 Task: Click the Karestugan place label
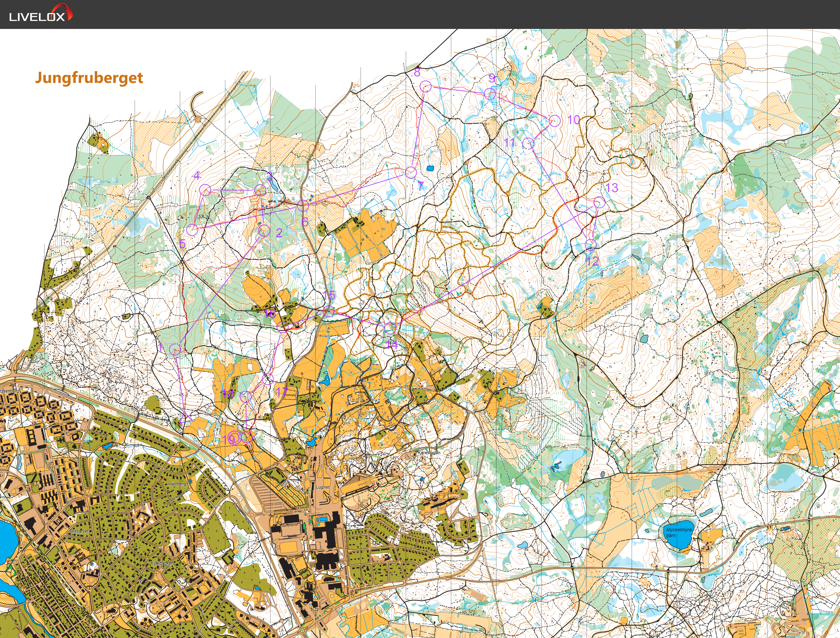[x=429, y=453]
